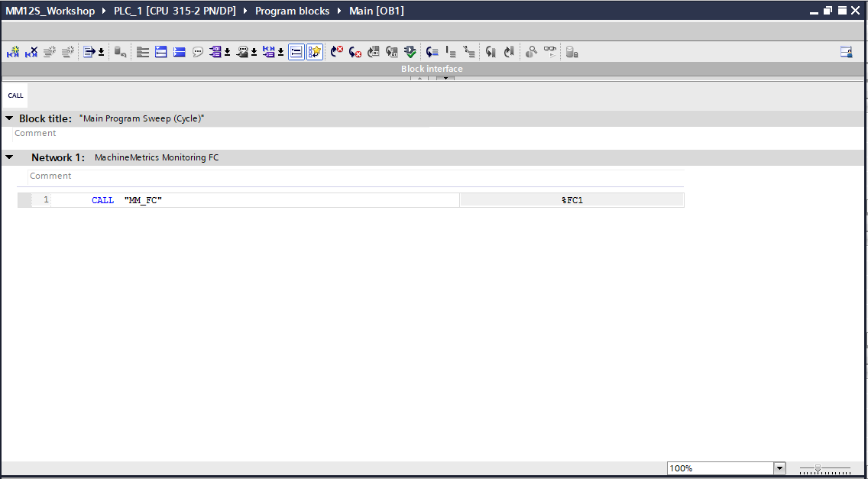The image size is (868, 479).
Task: Open dropdown arrow beside insert-block icon
Action: click(102, 52)
